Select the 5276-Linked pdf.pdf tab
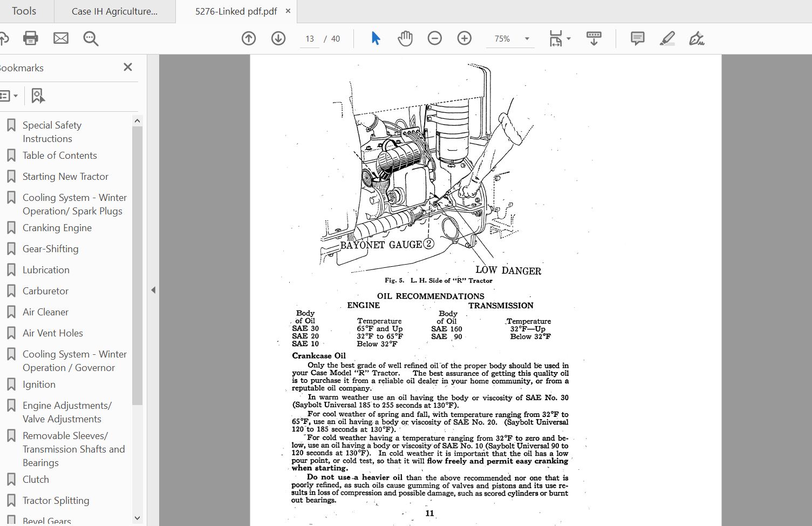Viewport: 812px width, 526px height. [x=236, y=11]
